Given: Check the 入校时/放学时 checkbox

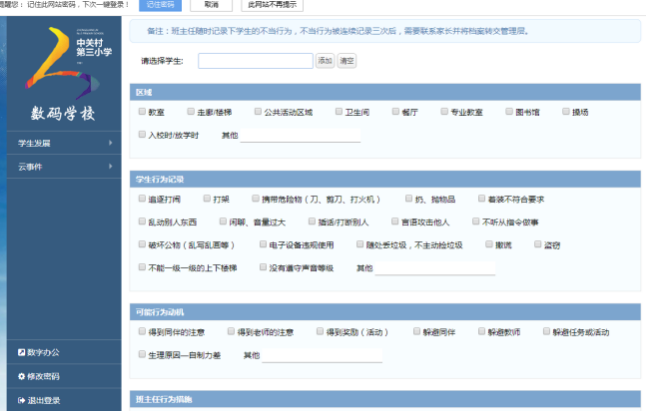Looking at the screenshot, I should coord(142,134).
